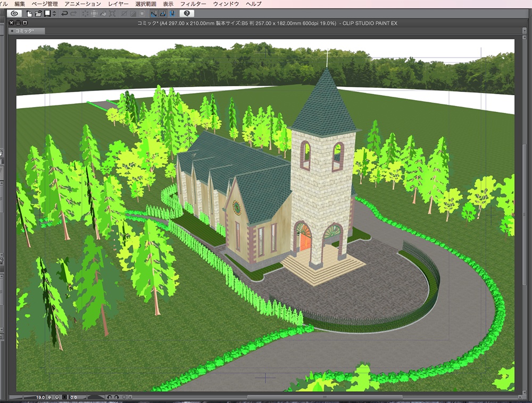The image size is (532, 403).
Task: Click the zoom in plus icon
Action: pos(57,397)
